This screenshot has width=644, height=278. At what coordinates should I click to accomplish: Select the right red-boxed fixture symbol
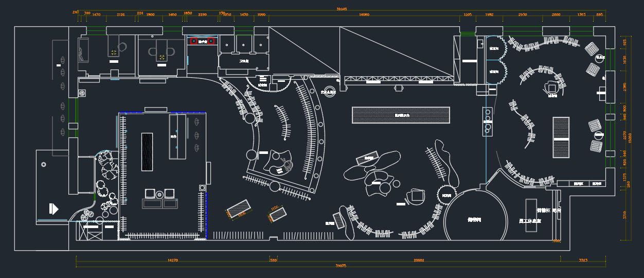pyautogui.click(x=211, y=41)
